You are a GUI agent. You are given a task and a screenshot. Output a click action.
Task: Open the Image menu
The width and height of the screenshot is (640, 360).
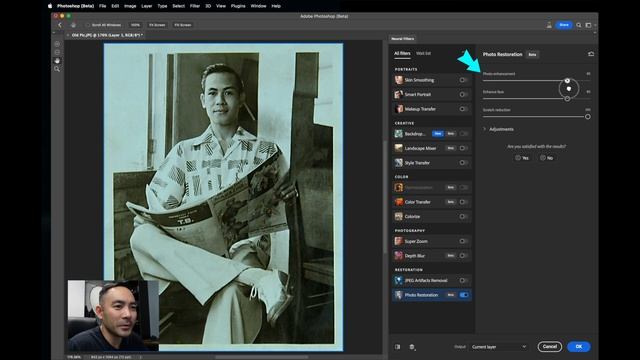pyautogui.click(x=130, y=6)
